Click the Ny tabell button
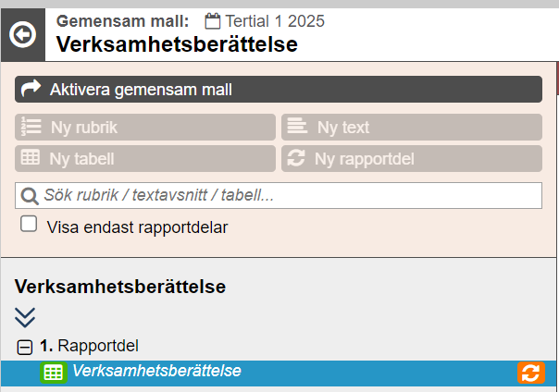The image size is (559, 392). [x=145, y=158]
